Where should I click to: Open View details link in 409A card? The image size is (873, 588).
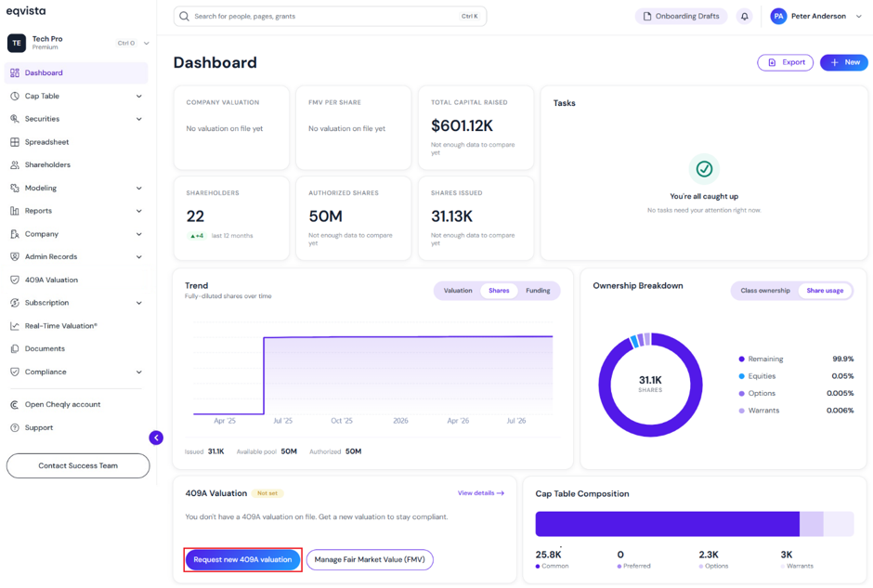(480, 493)
